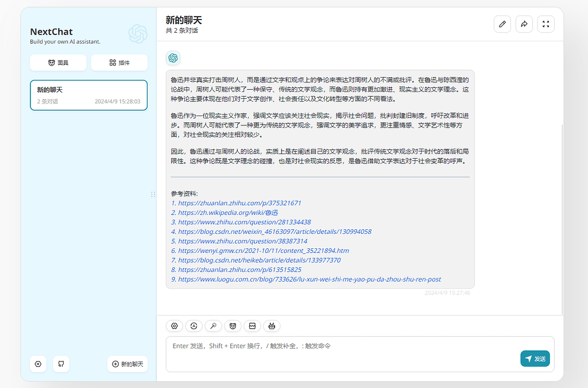Open chat settings gear icon above input
This screenshot has height=388, width=588.
click(175, 326)
